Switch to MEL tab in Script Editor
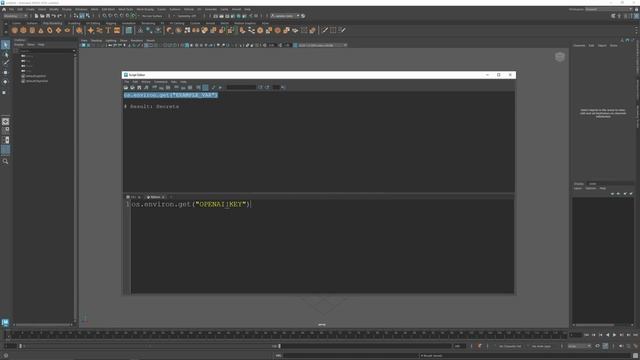Screen dimensions: 640x360 pos(133,197)
